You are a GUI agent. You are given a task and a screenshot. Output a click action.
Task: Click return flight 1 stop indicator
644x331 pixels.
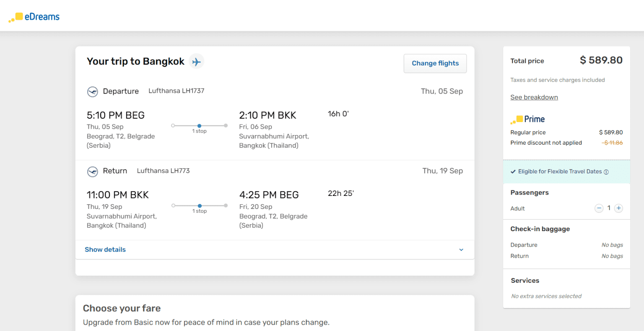coord(200,208)
